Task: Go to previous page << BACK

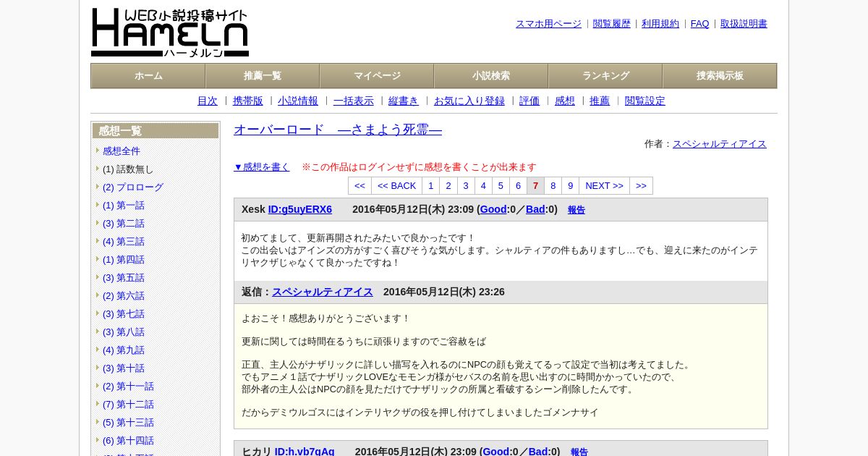Action: pos(397,186)
